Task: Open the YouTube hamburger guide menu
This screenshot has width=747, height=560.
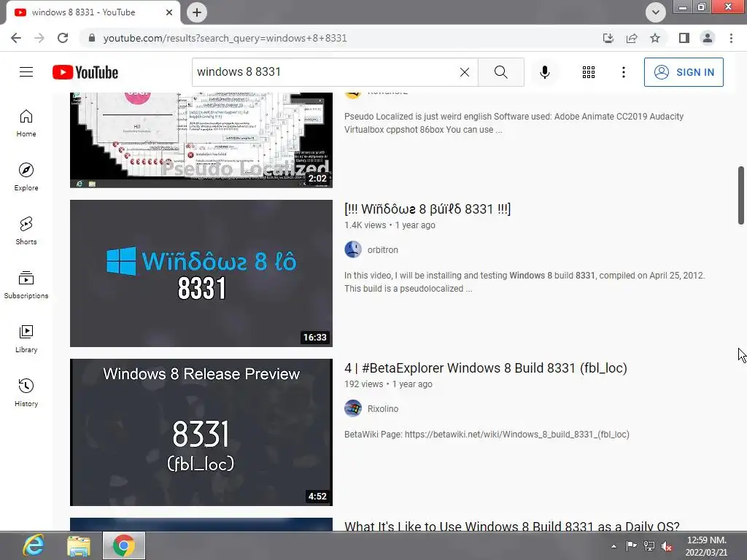Action: (x=26, y=72)
